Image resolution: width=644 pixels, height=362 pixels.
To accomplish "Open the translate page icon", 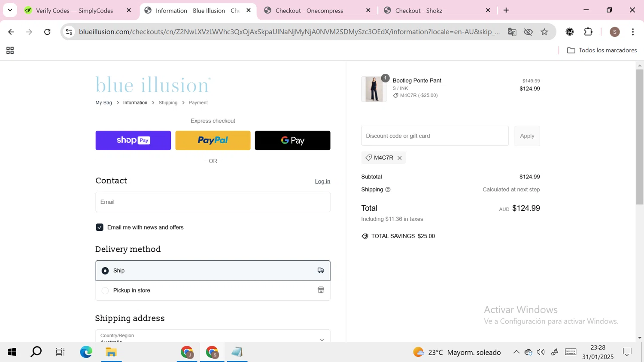I will click(x=512, y=32).
